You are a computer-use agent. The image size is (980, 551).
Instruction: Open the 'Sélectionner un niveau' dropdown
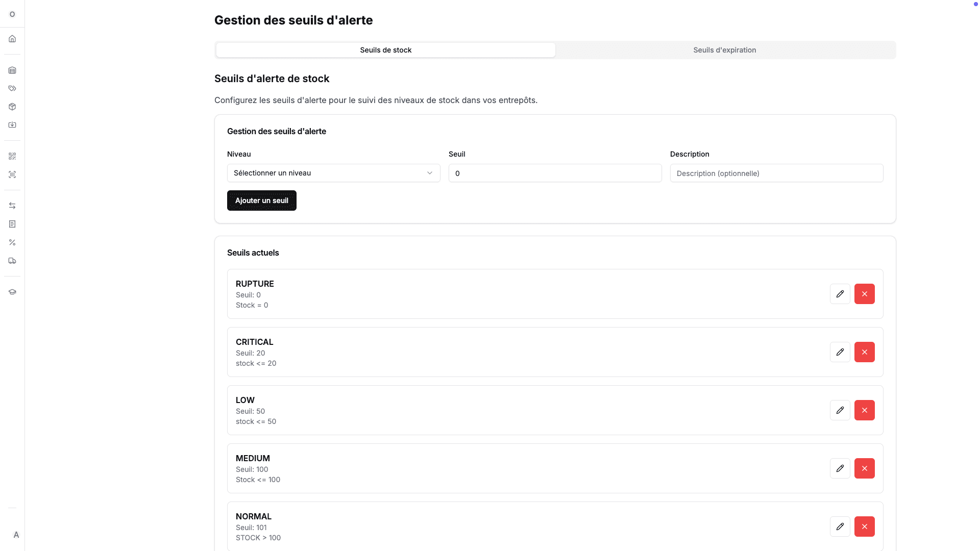tap(333, 173)
